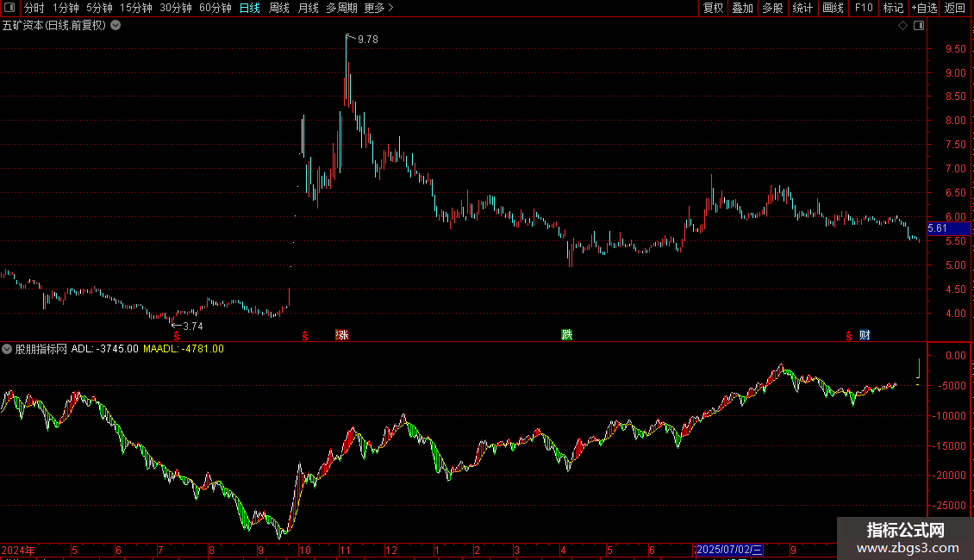Select the 日线 daily chart tab
974x560 pixels.
(x=250, y=8)
